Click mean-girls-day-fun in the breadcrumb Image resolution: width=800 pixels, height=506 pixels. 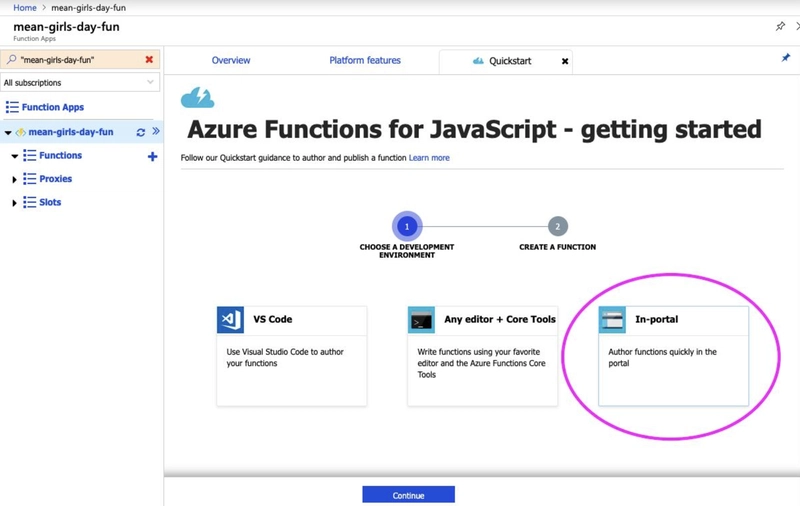tap(88, 8)
